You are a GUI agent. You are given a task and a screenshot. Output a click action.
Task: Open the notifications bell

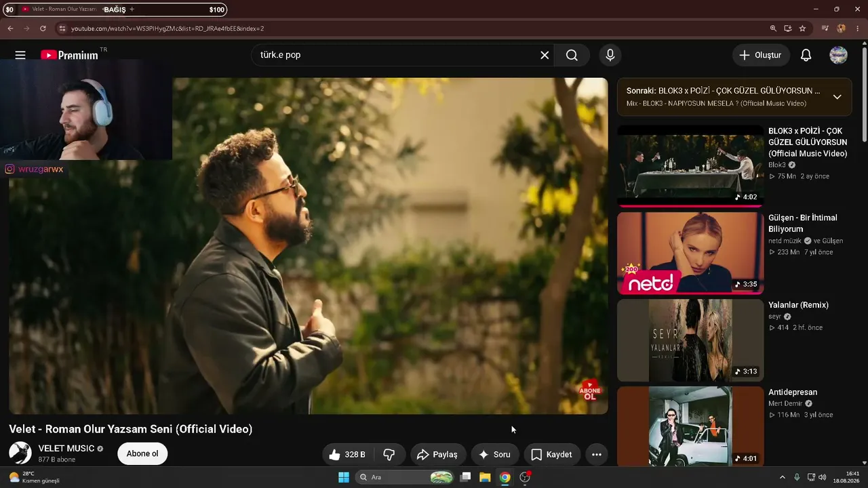coord(806,55)
